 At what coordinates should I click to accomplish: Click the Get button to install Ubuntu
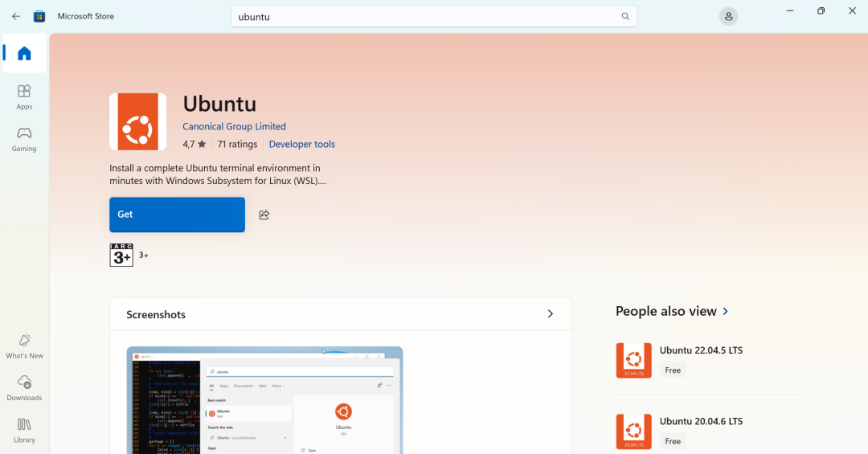coord(177,215)
